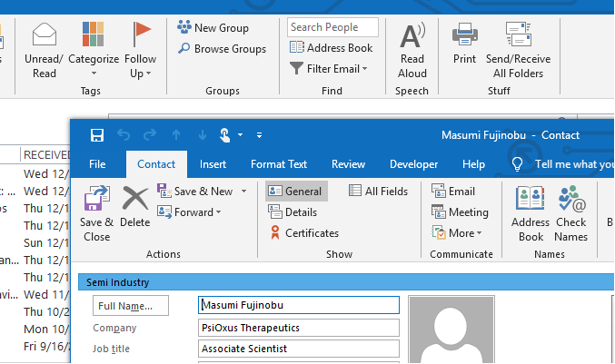Viewport: 615px width, 364px height.
Task: Click Read Aloud speech icon
Action: click(412, 35)
